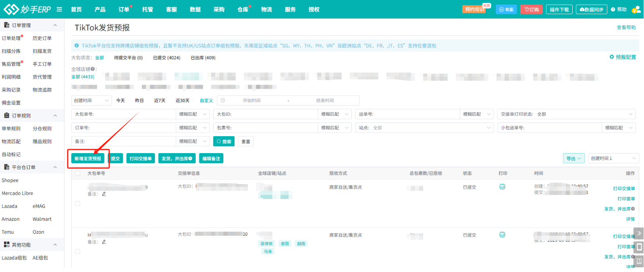Viewport: 644px width, 272px height.
Task: Tick the checkbox for the second package row
Action: coord(78,251)
